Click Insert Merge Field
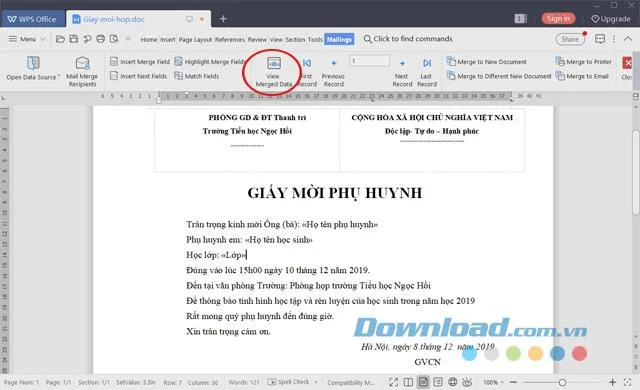640x390 pixels. point(140,62)
